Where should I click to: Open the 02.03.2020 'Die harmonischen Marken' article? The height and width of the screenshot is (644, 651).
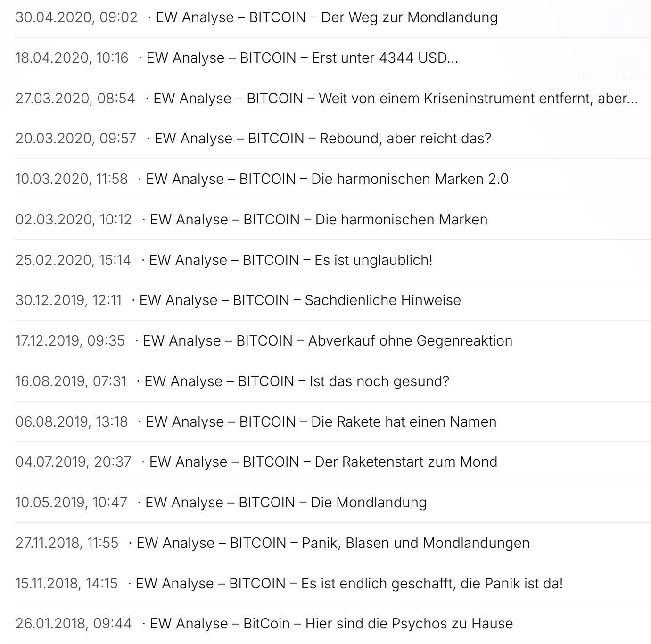tap(318, 220)
